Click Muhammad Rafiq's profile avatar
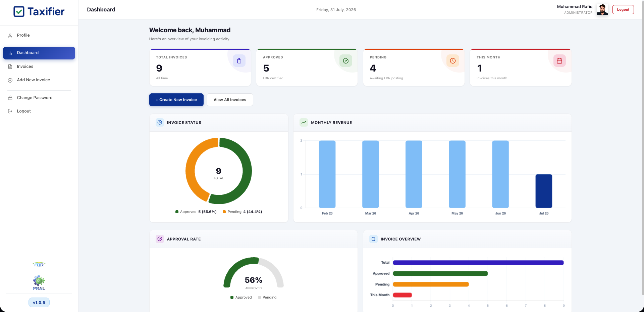 602,9
